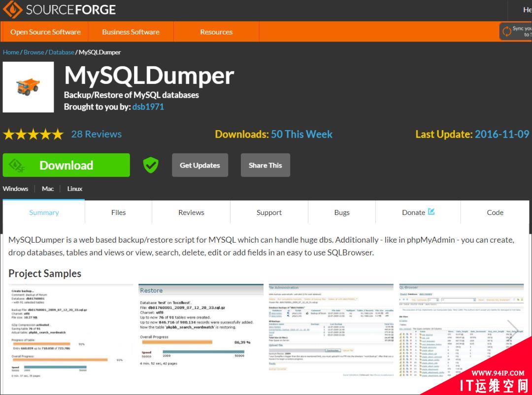
Task: Go to Browse breadcrumb link
Action: pyautogui.click(x=33, y=52)
